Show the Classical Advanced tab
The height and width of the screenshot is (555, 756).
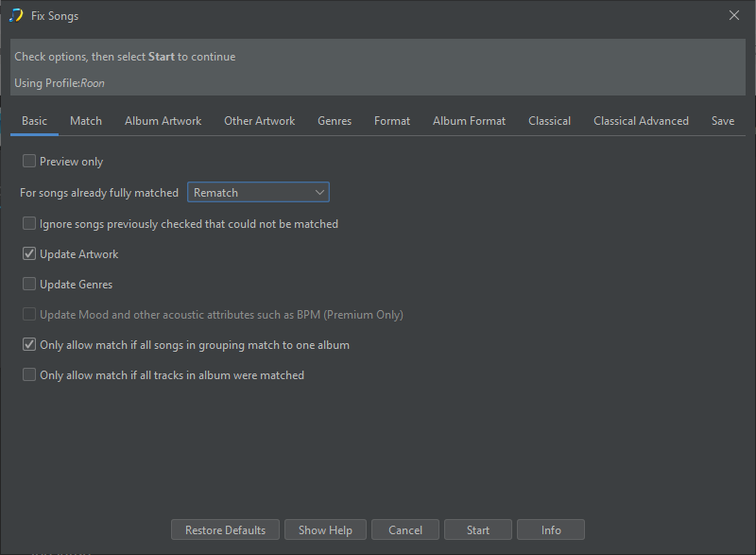coord(641,121)
